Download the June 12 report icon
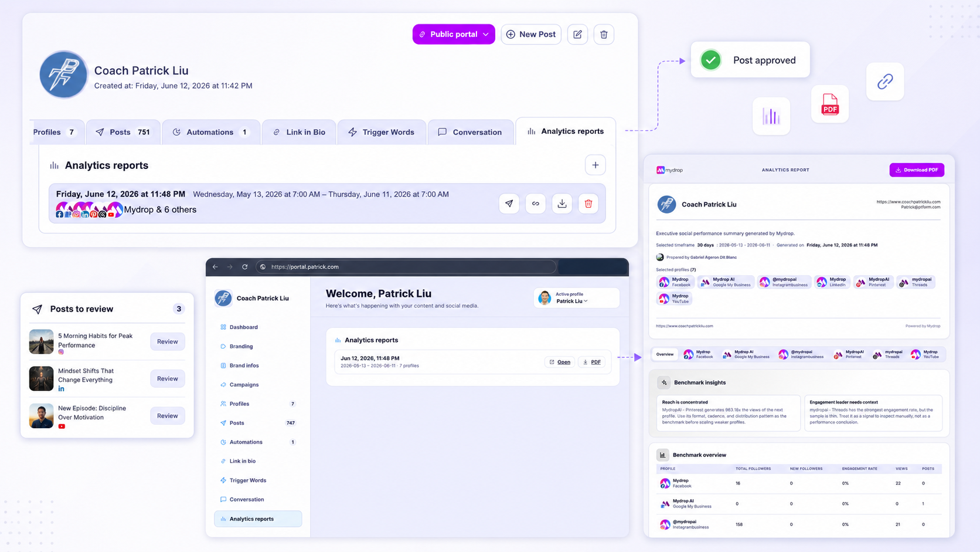 click(x=562, y=204)
